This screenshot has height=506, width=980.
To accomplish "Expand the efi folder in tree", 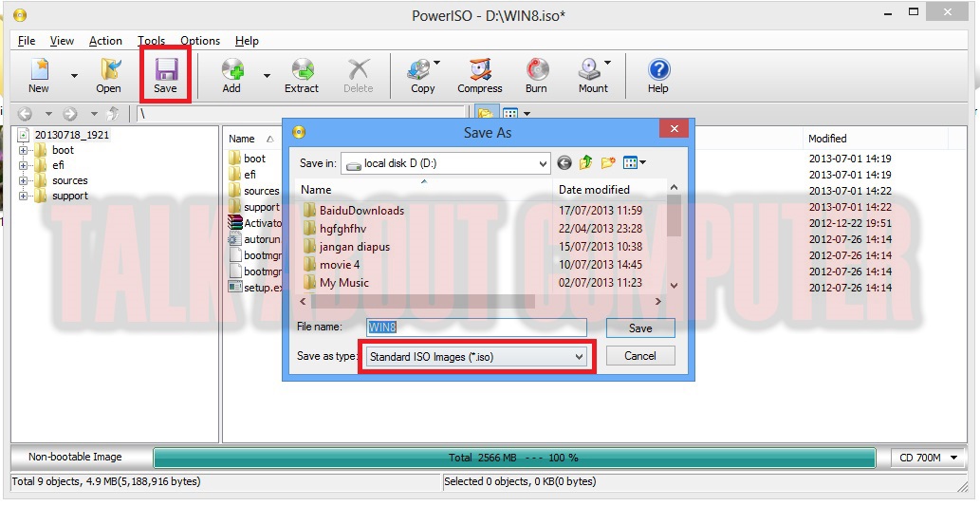I will click(23, 165).
